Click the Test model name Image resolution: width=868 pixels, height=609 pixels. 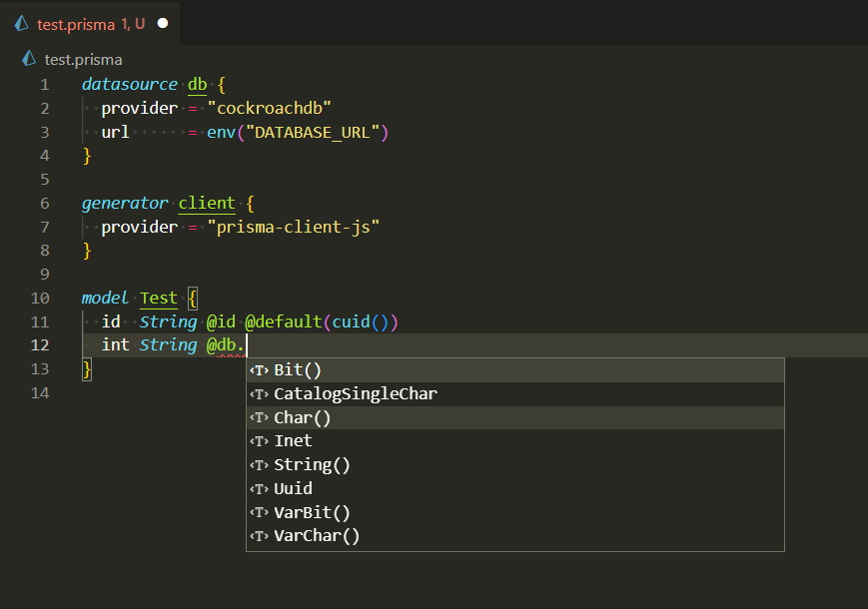[159, 299]
